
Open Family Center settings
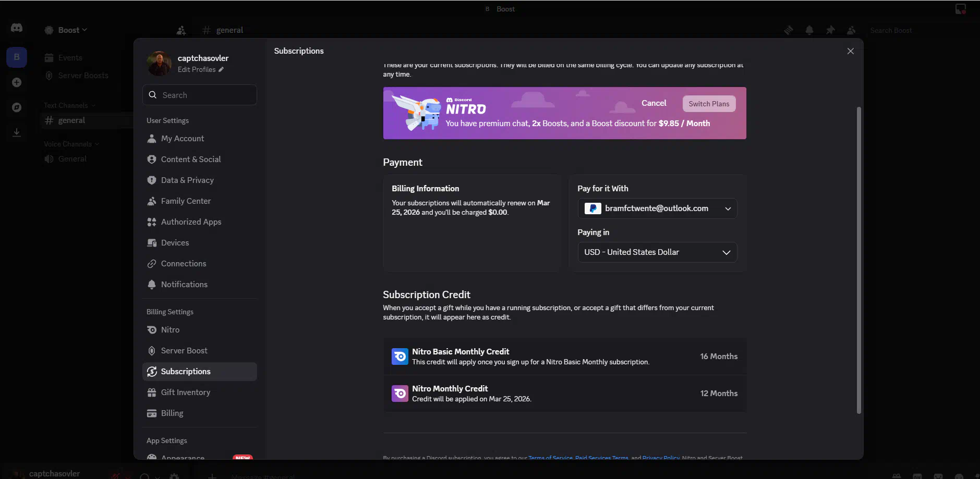pos(186,201)
